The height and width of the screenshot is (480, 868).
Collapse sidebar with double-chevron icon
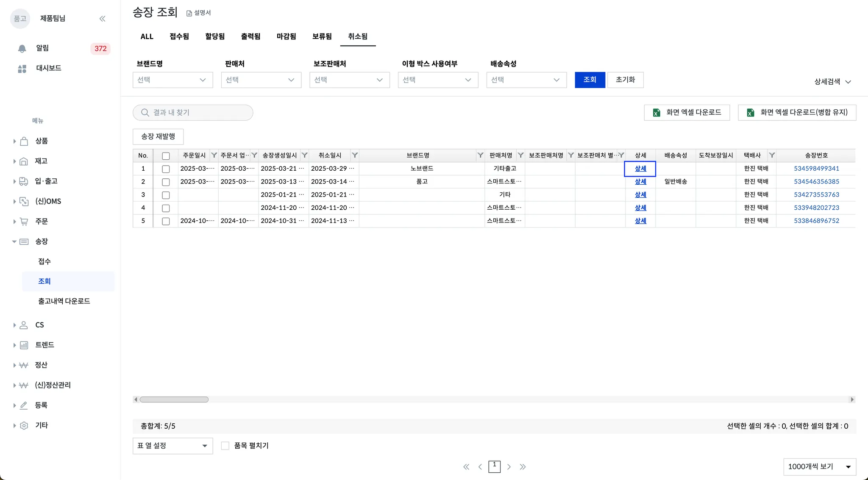[x=102, y=19]
